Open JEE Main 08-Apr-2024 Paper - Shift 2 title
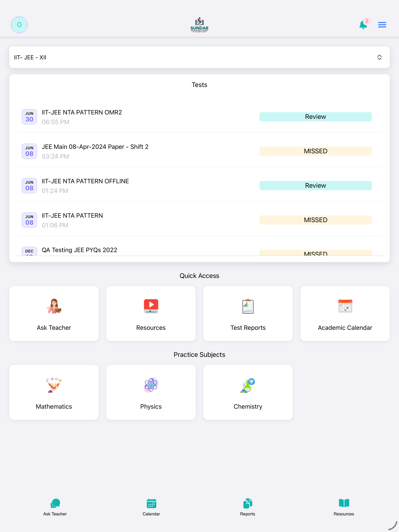399x532 pixels. coord(95,147)
